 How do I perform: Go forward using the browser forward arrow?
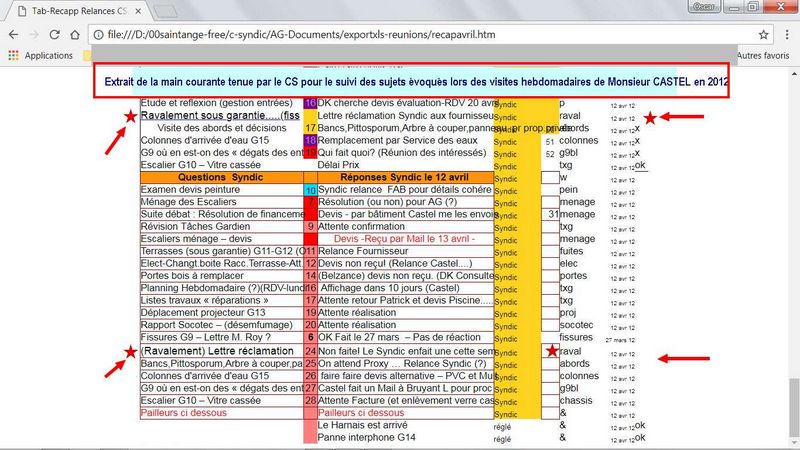click(34, 35)
